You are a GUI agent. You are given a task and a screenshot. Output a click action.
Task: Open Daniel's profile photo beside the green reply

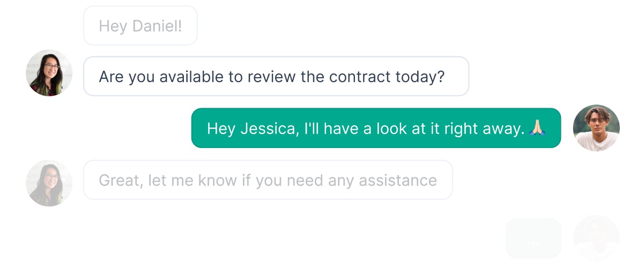[596, 128]
